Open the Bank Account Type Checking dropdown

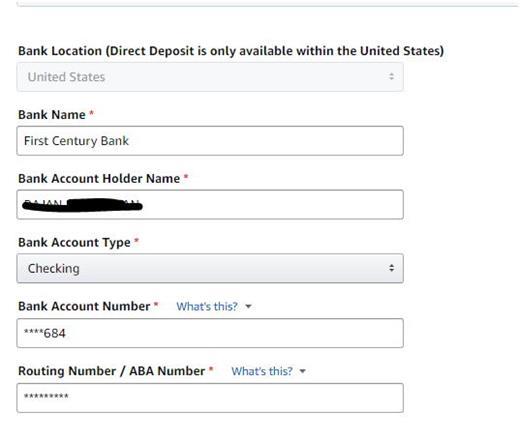pyautogui.click(x=210, y=268)
